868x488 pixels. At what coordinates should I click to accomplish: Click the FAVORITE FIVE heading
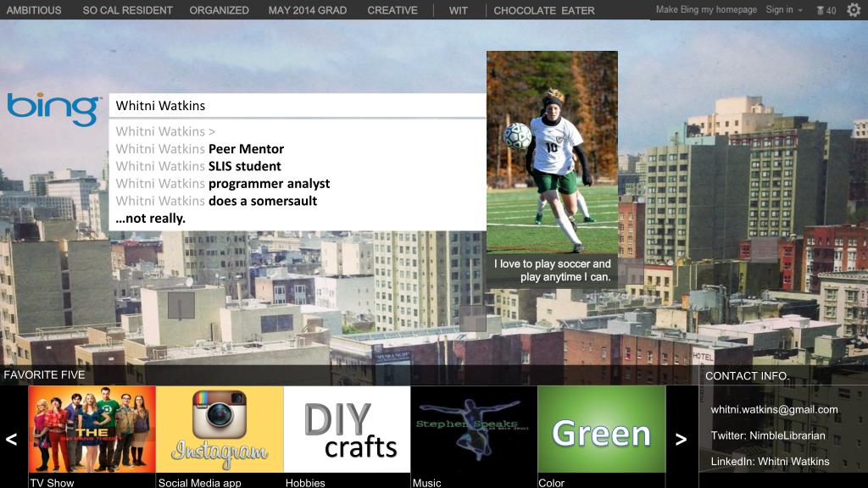pos(44,374)
